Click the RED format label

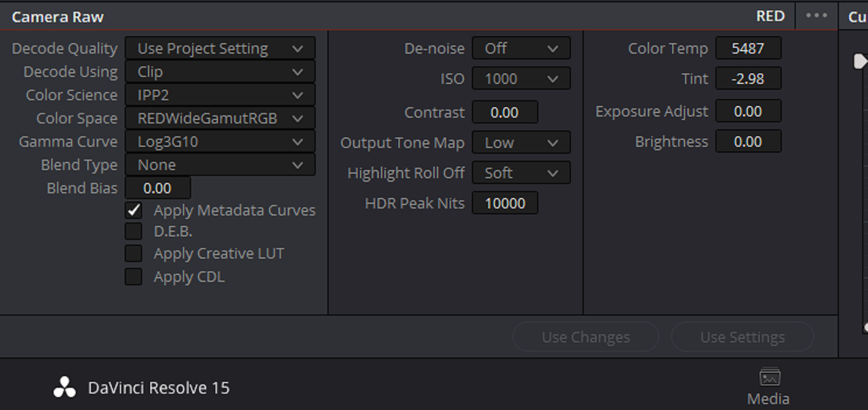770,16
